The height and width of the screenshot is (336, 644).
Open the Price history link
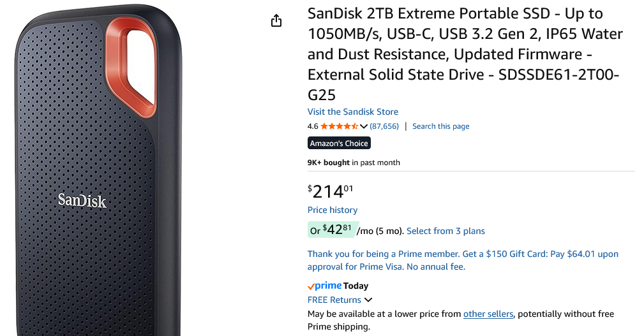333,210
